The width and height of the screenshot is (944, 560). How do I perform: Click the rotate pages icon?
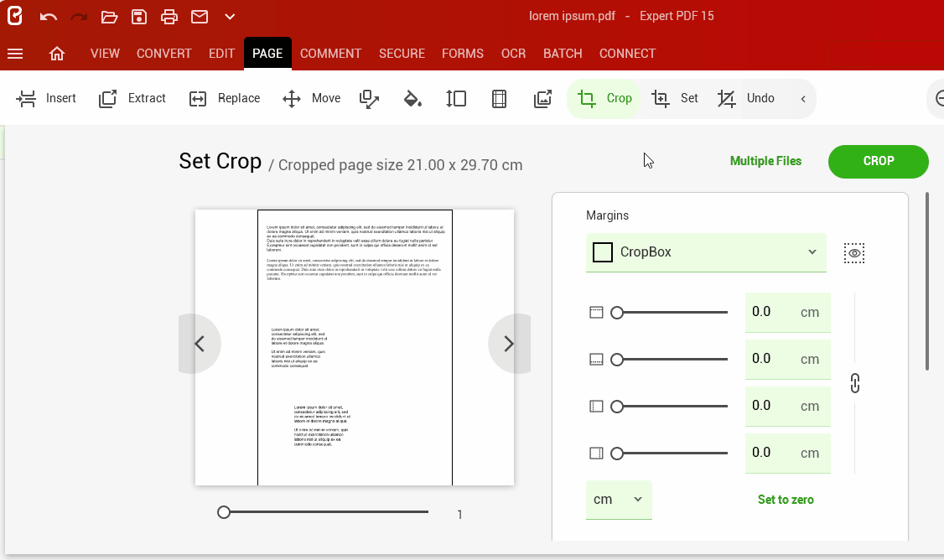tap(369, 99)
